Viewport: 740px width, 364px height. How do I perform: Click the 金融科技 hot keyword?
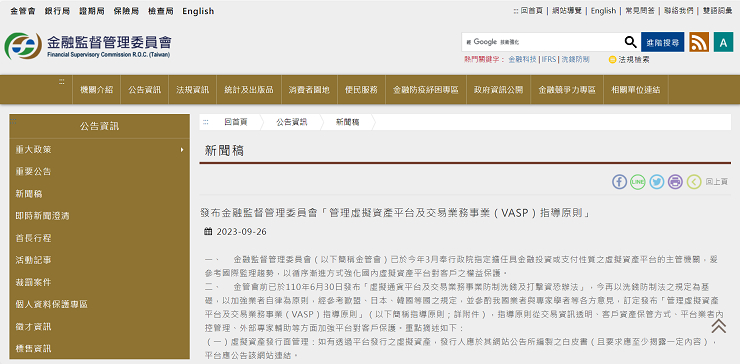click(522, 59)
